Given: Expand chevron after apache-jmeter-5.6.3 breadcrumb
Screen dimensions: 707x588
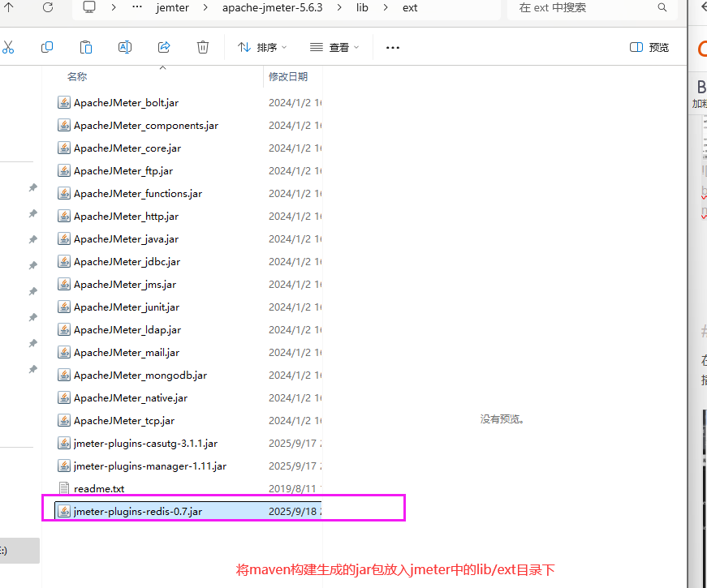Looking at the screenshot, I should point(339,7).
